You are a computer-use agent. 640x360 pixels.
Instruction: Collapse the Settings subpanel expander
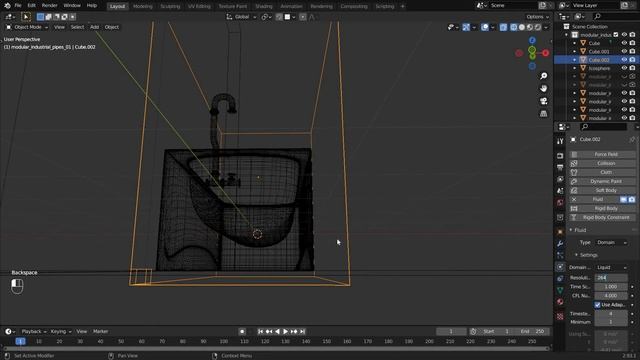[576, 255]
